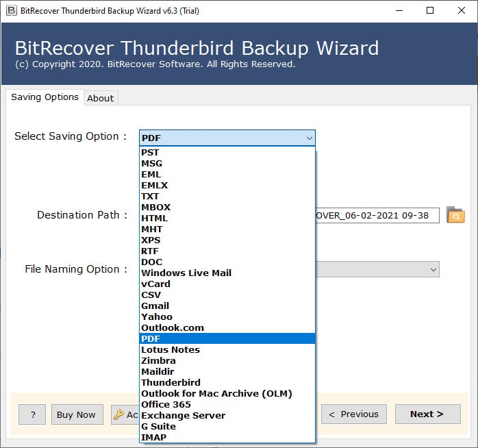Select the Saving Options tab

pos(45,97)
